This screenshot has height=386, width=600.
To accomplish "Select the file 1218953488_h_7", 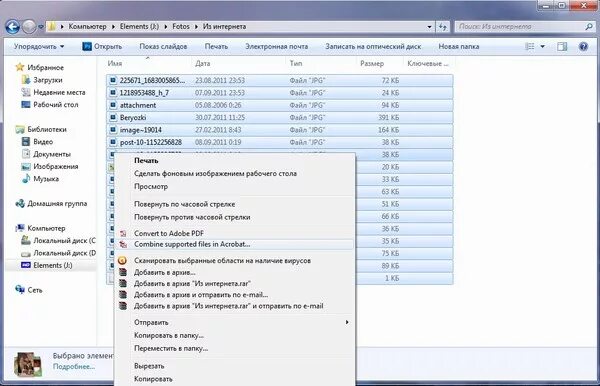I will point(280,93).
